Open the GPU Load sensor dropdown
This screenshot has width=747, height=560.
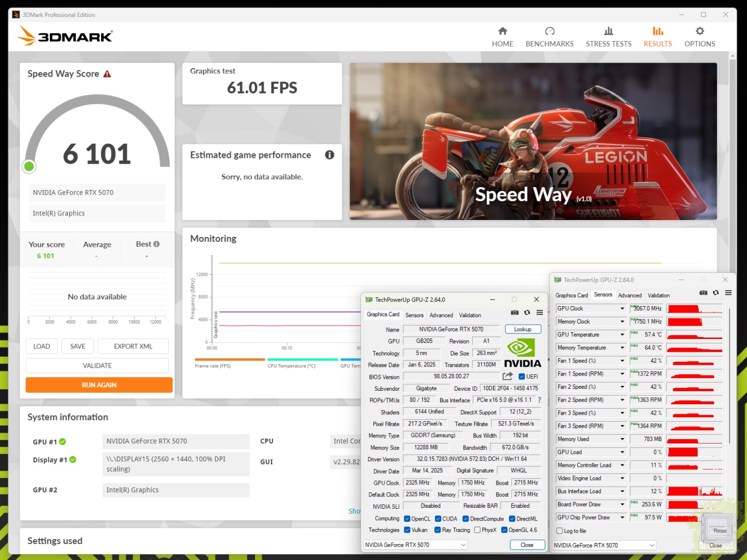click(x=622, y=452)
